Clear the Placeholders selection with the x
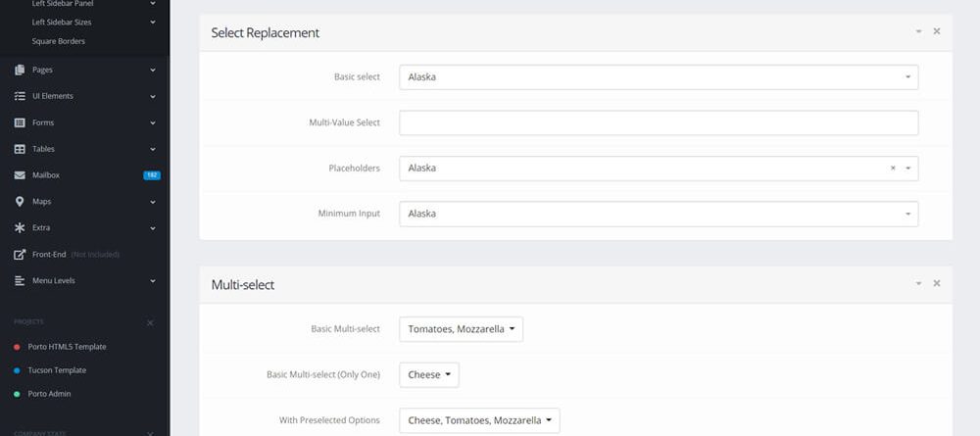This screenshot has width=980, height=436. (x=893, y=169)
